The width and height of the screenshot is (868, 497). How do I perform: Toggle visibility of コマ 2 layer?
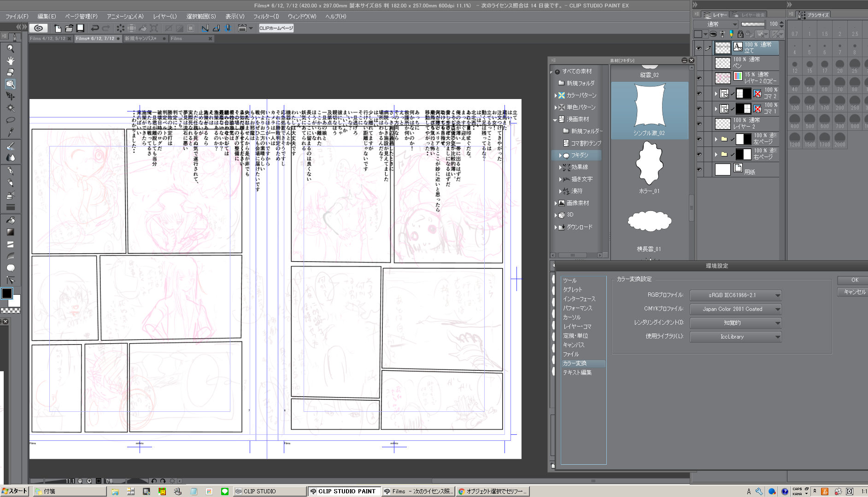point(699,94)
